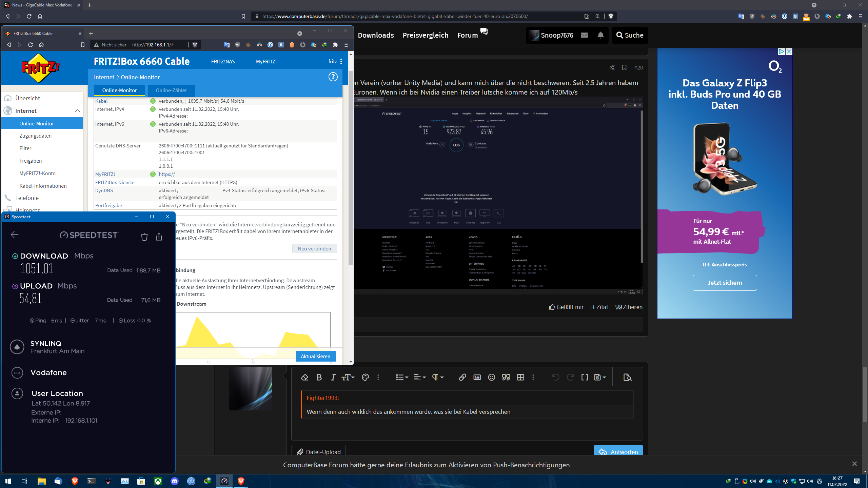This screenshot has width=868, height=488.
Task: Click the Speedtest share result icon
Action: point(159,237)
